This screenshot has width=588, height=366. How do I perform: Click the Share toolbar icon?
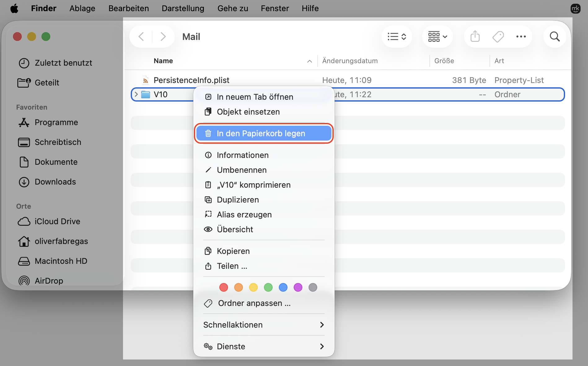[475, 37]
